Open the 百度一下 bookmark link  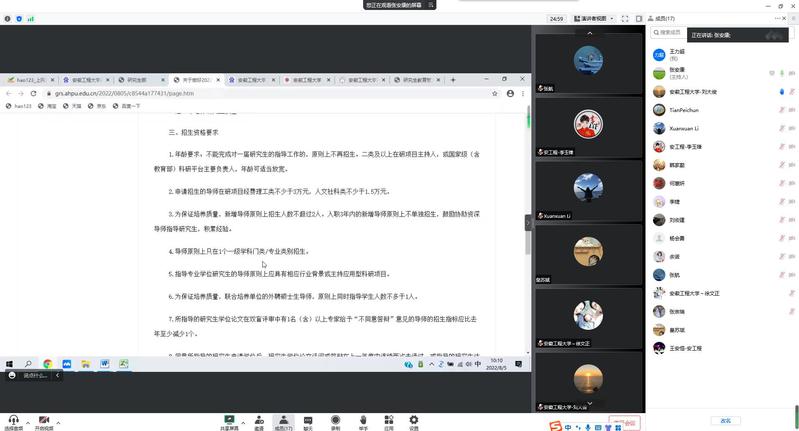point(130,105)
